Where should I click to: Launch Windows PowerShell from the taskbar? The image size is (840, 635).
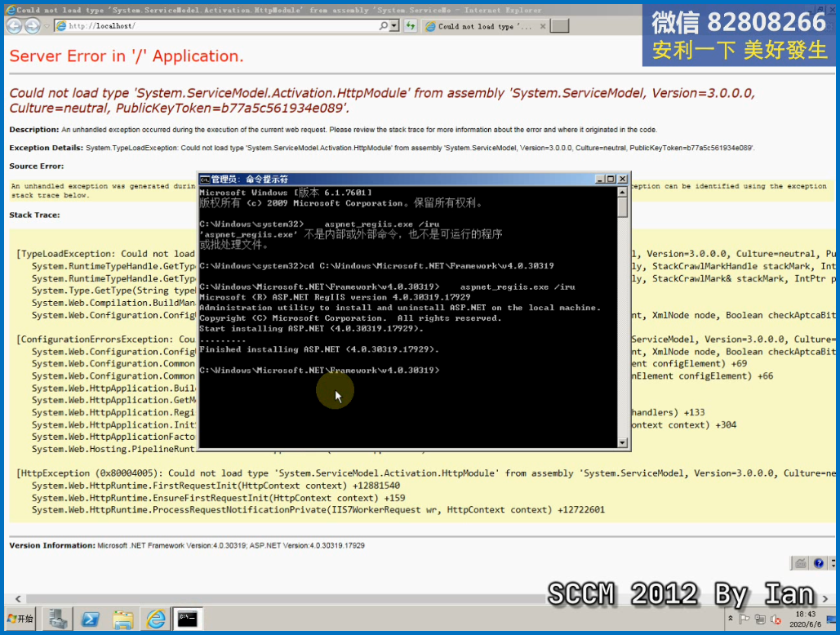point(90,619)
